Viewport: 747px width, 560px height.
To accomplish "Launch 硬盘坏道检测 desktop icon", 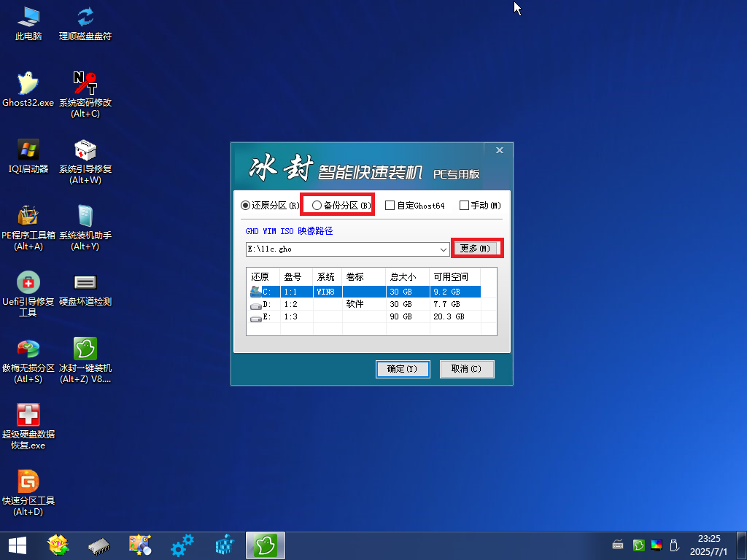I will pyautogui.click(x=85, y=289).
